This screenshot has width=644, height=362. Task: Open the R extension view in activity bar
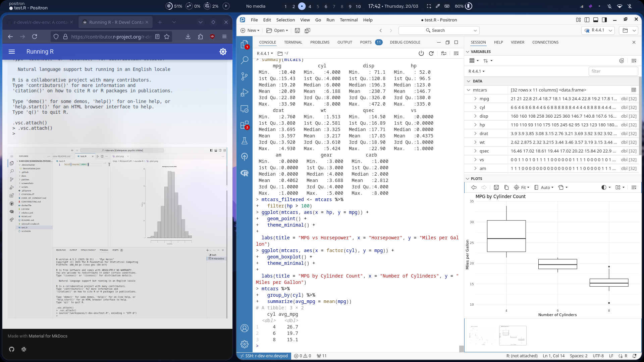coord(245,173)
